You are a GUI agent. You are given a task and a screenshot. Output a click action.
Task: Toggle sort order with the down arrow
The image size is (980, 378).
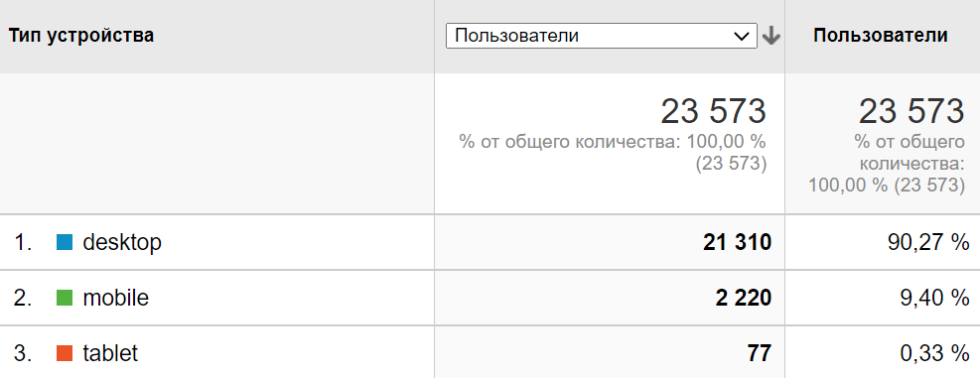[771, 37]
